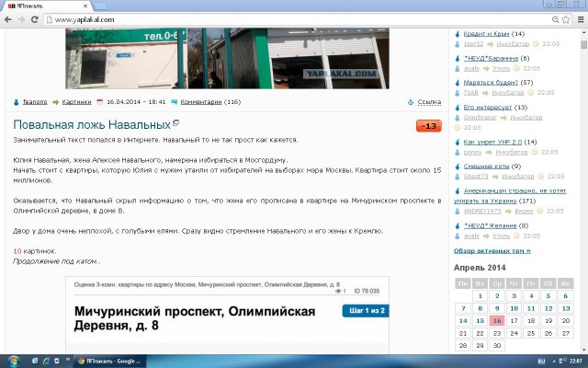Select April 1 in the calendar
The image size is (588, 368).
480,296
